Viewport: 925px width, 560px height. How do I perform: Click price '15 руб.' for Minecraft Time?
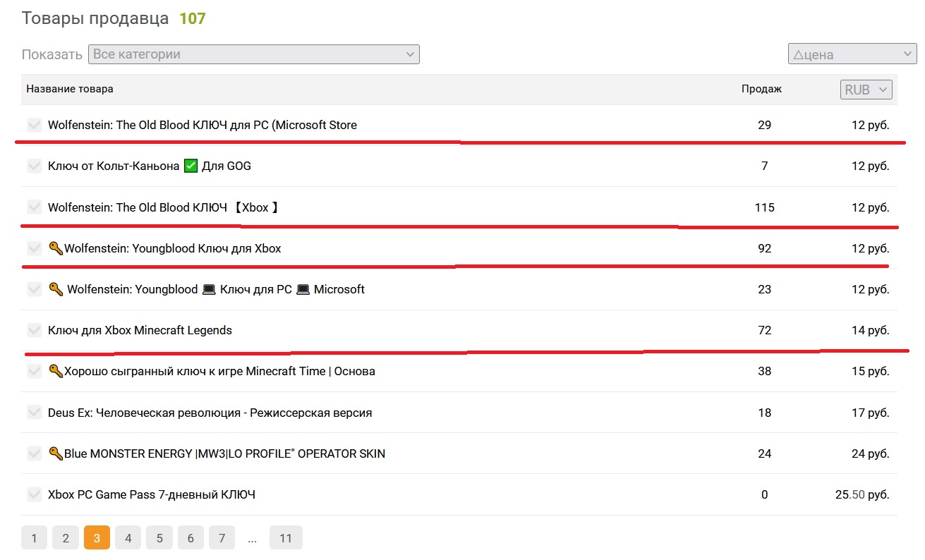(871, 371)
